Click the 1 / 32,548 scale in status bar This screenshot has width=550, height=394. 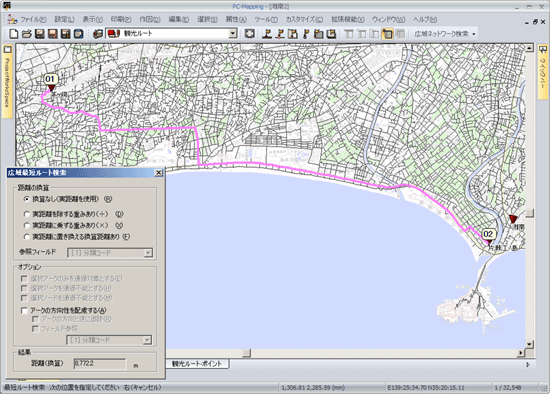508,388
